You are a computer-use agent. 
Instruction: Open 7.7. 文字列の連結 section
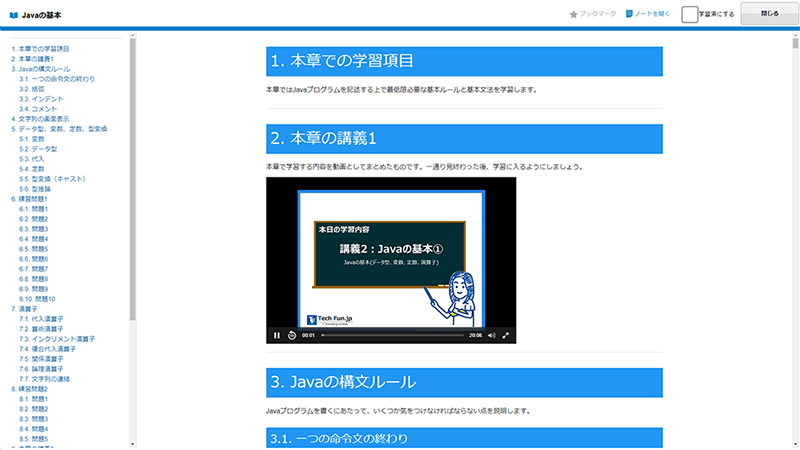tap(44, 379)
